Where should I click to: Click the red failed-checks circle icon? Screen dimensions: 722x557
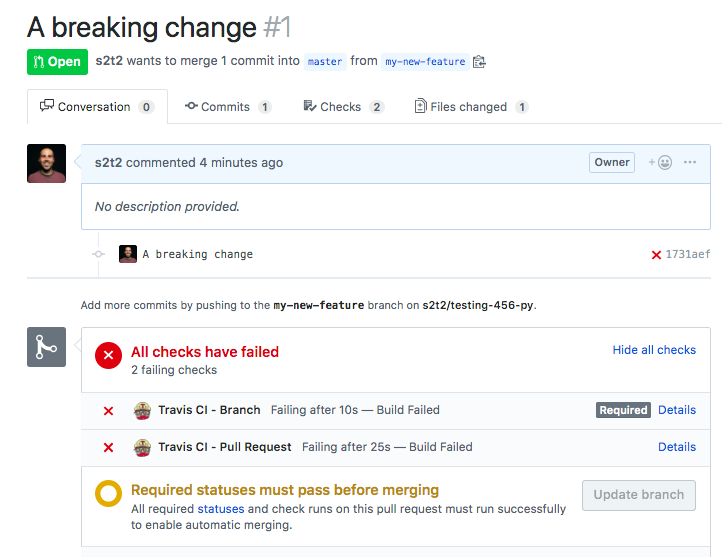[108, 355]
